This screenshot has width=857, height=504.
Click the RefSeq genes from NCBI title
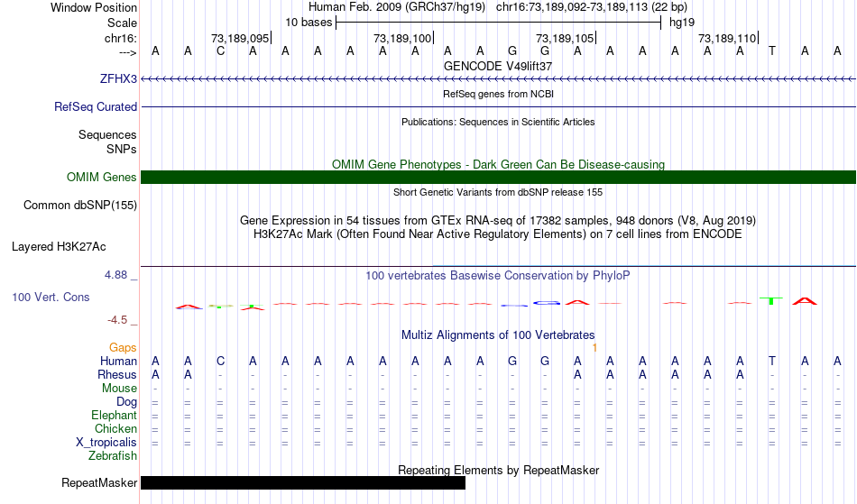click(498, 94)
